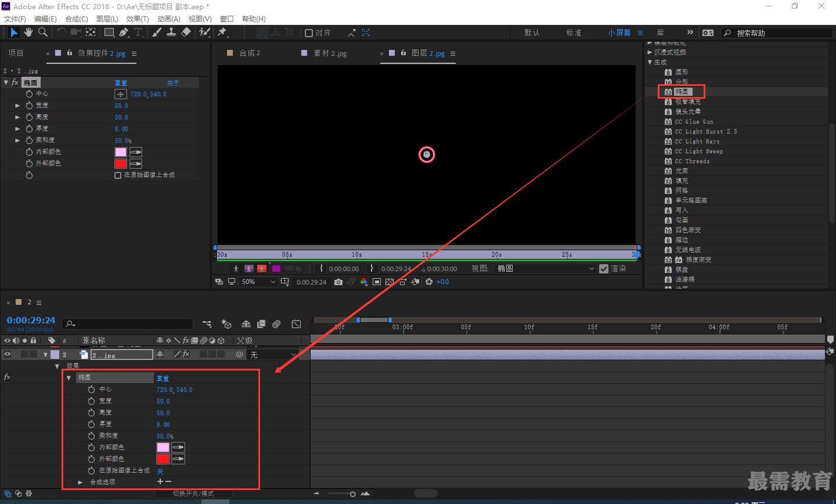Click the set in-point bracket button
Image resolution: width=836 pixels, height=504 pixels.
pos(321,268)
